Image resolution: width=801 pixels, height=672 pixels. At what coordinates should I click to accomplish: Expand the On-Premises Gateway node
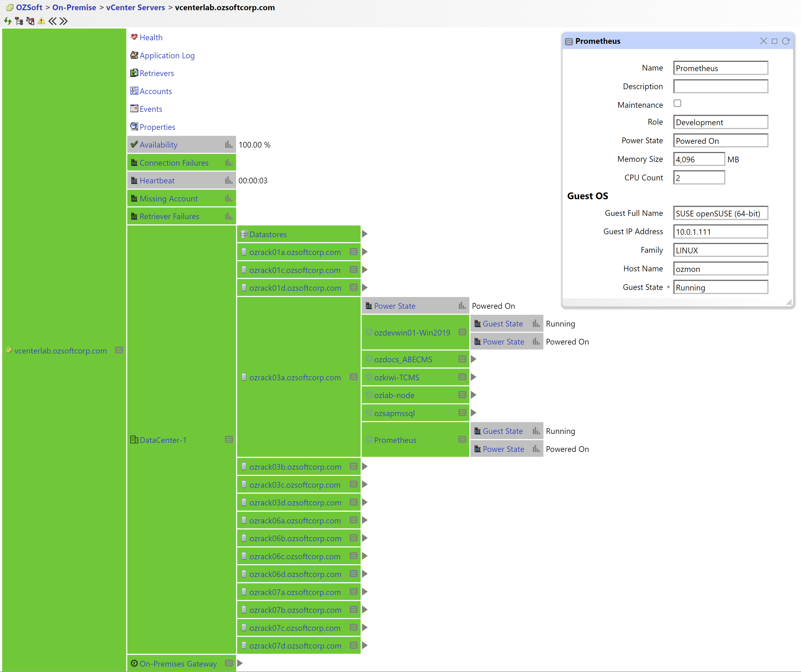pyautogui.click(x=240, y=663)
